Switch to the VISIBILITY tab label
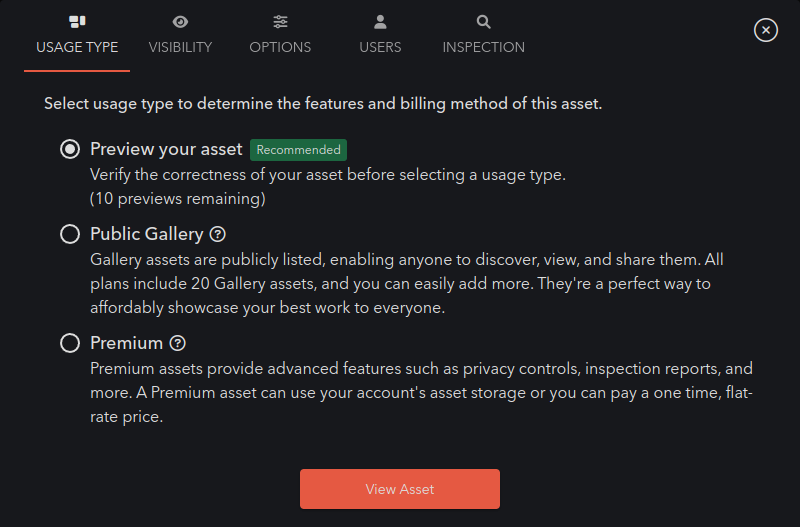Image resolution: width=800 pixels, height=527 pixels. click(180, 47)
